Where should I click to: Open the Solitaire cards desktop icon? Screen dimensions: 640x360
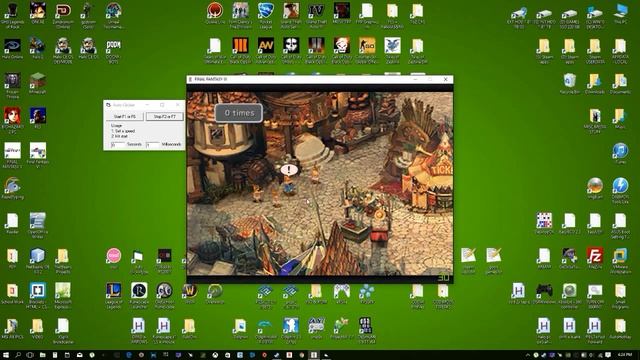[x=544, y=223]
